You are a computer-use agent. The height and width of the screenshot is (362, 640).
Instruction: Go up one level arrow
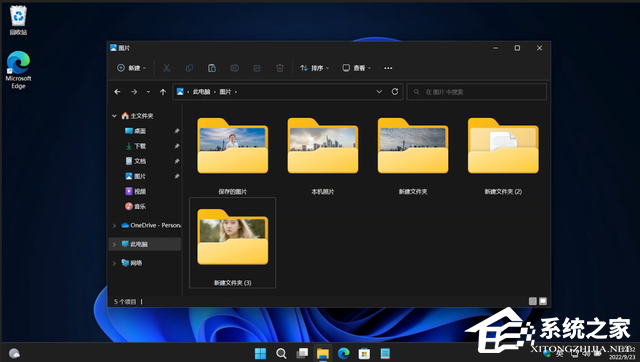pyautogui.click(x=163, y=92)
